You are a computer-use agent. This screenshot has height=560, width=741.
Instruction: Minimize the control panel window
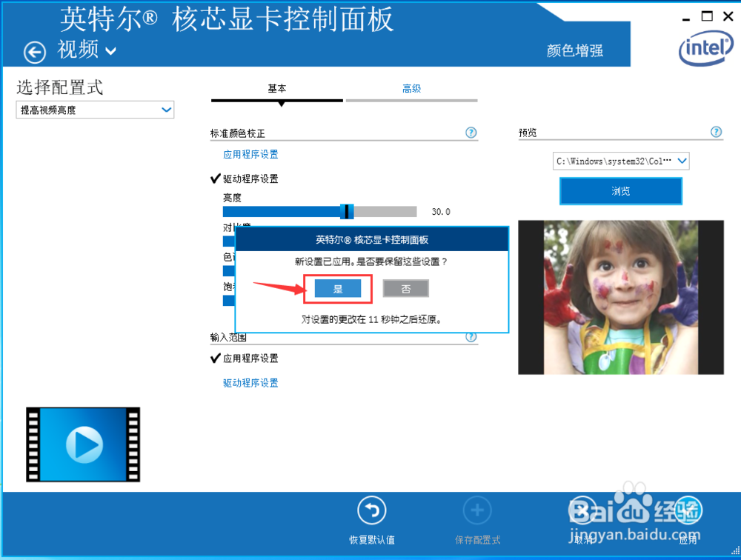(686, 18)
